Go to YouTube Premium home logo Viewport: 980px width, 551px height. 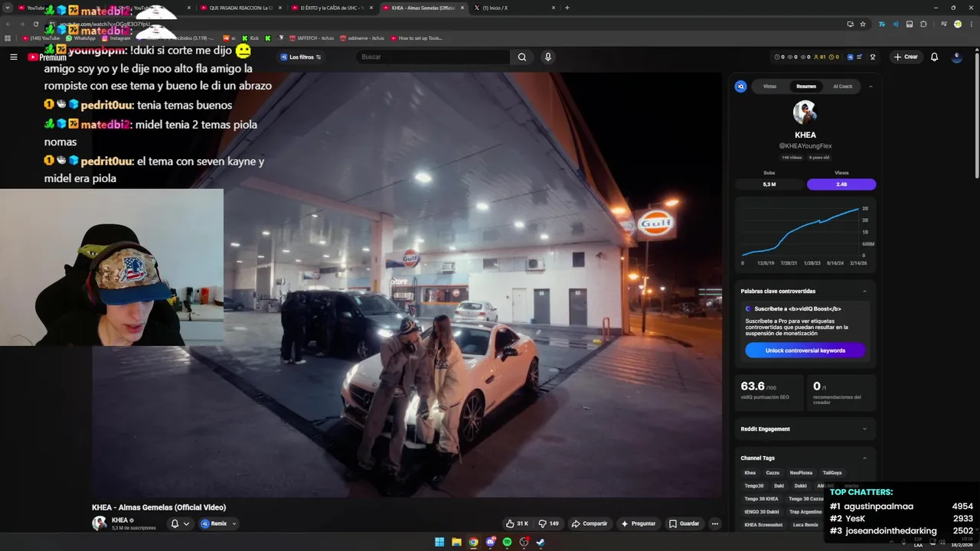coord(47,57)
